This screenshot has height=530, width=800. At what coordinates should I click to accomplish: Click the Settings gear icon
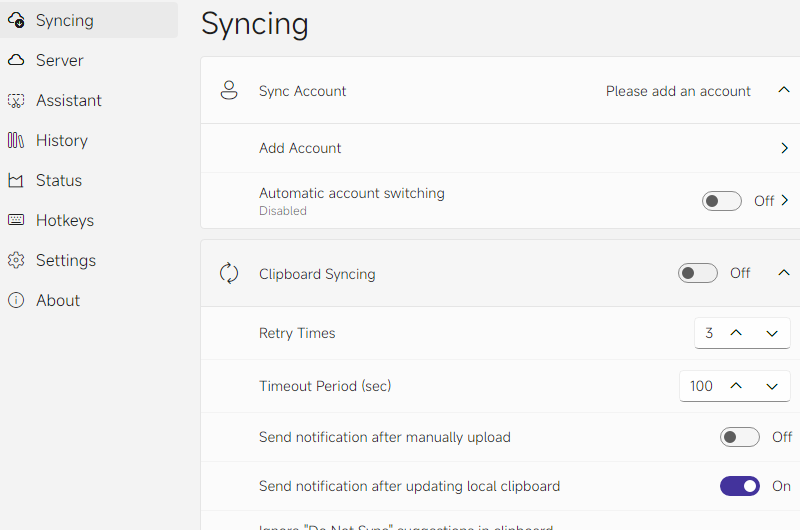16,260
